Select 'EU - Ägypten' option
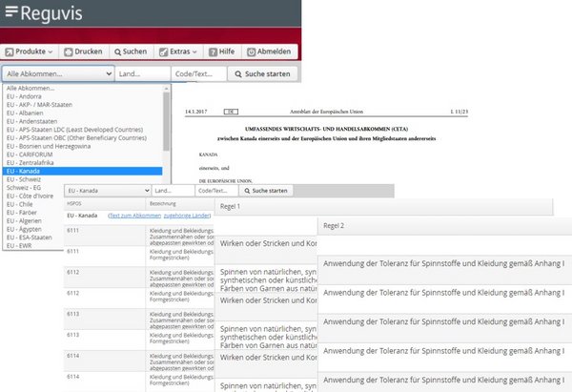This screenshot has height=392, width=572. [x=24, y=229]
